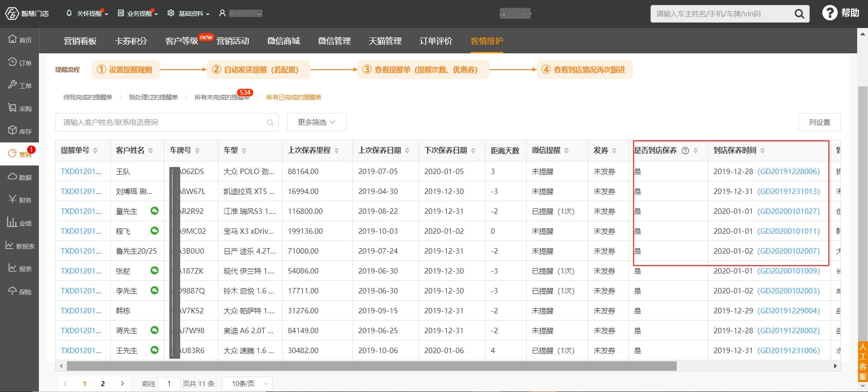Screen dimensions: 868x392
Task: Sort by 上次保养里程 column
Action: 336,151
